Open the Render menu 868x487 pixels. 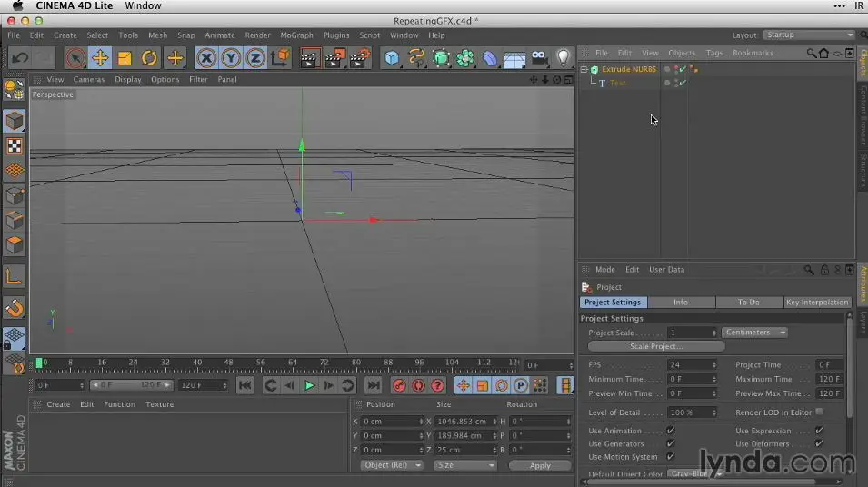257,35
